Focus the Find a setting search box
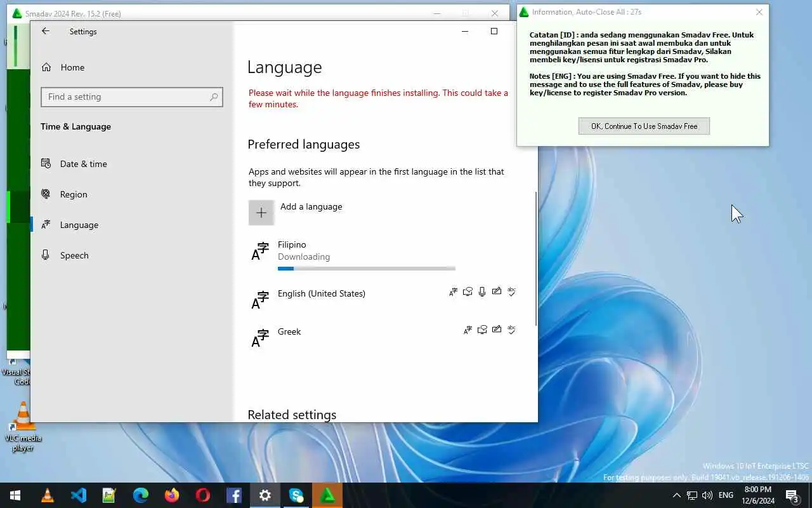 pos(132,97)
